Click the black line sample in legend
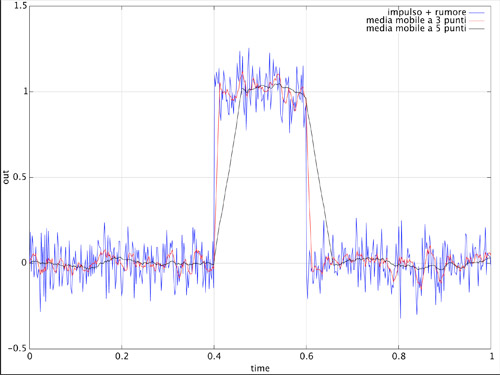Screen dimensions: 500x375 (x=477, y=29)
